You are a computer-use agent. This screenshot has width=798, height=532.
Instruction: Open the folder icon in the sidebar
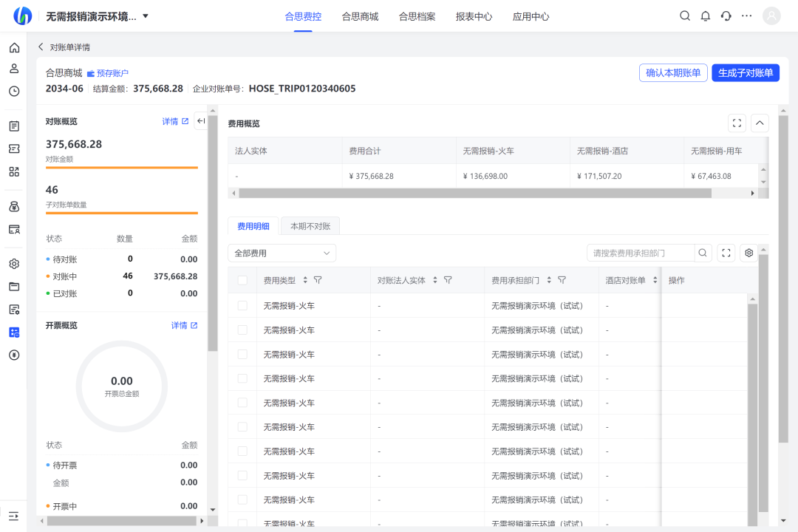(14, 287)
